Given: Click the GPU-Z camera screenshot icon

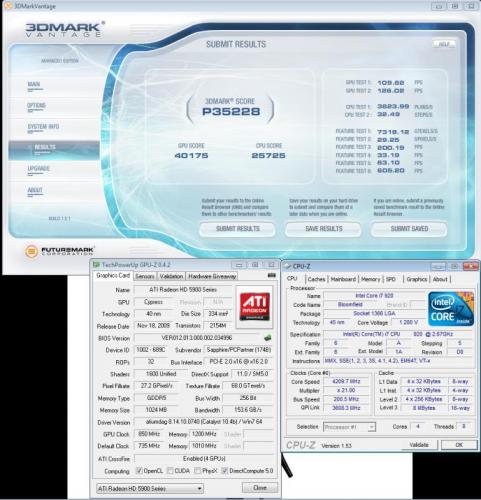Looking at the screenshot, I should click(x=272, y=276).
